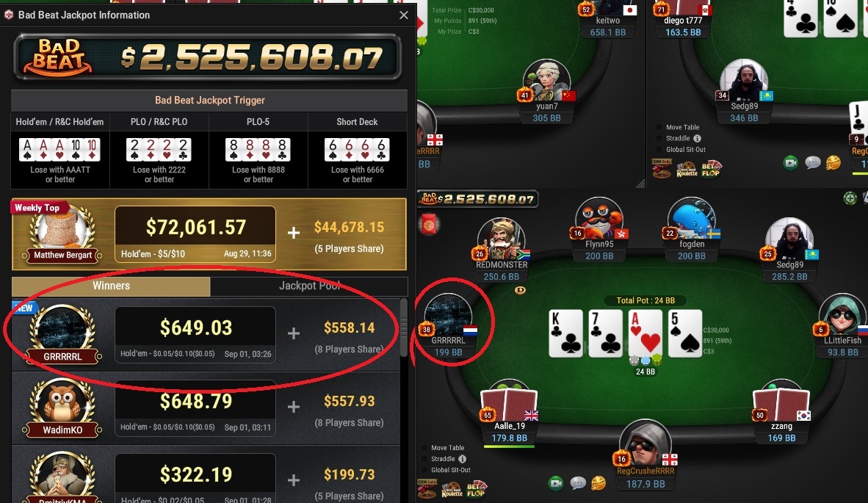The image size is (868, 503).
Task: Open $20K Daily icon under Aalle_19's table
Action: click(427, 489)
